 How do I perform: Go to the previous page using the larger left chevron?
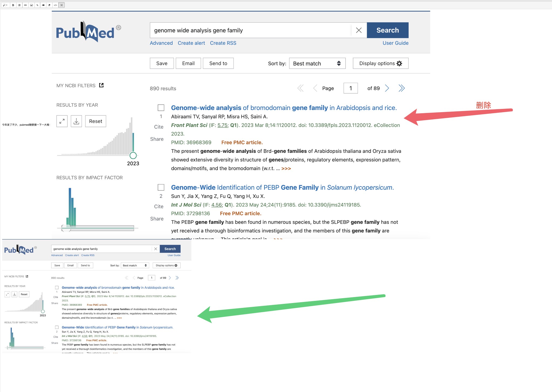tap(315, 88)
